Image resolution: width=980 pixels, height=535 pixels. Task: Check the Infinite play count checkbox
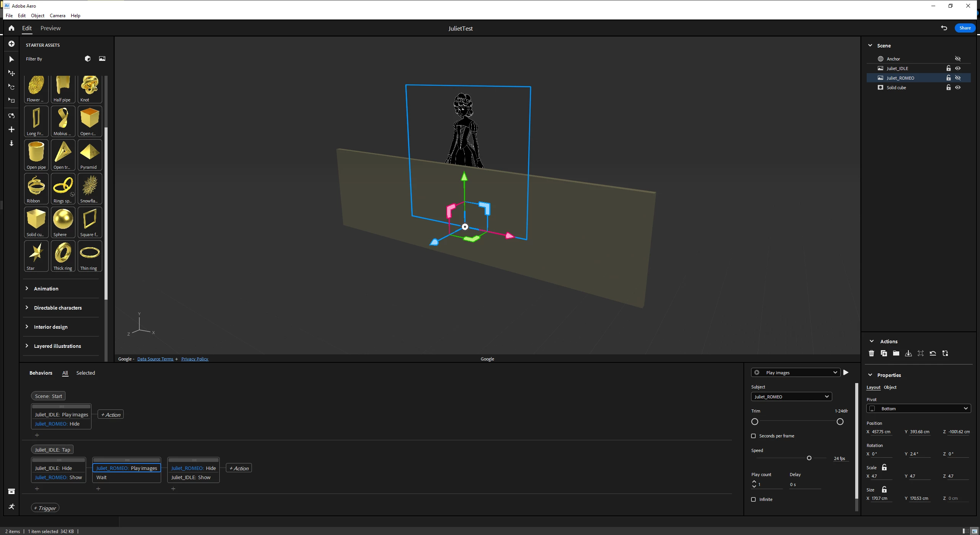tap(753, 499)
